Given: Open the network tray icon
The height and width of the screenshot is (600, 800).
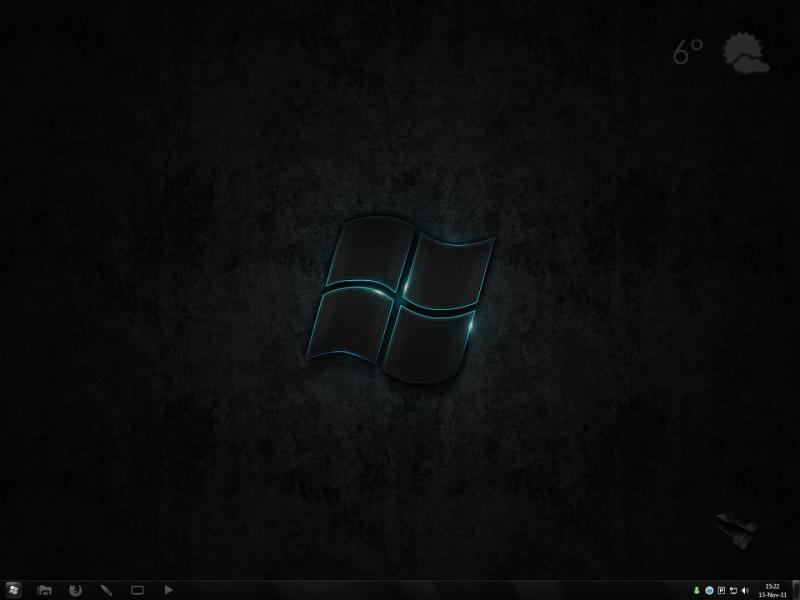Looking at the screenshot, I should coord(734,590).
